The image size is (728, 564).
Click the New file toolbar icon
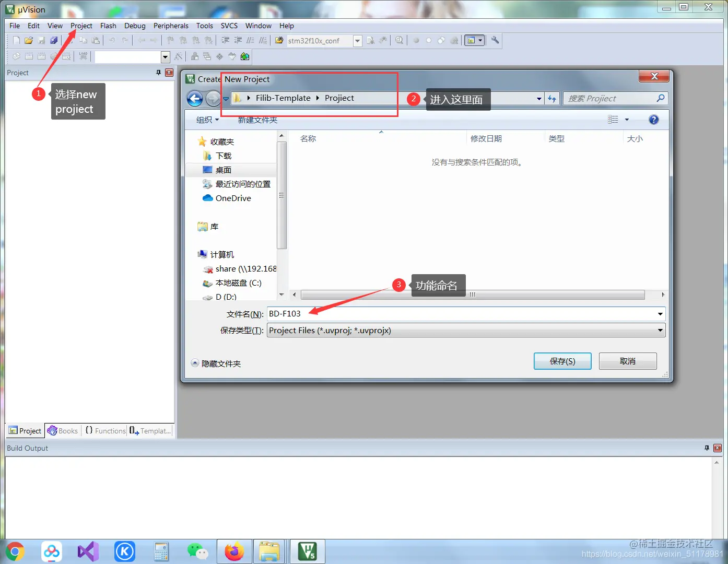click(x=16, y=40)
